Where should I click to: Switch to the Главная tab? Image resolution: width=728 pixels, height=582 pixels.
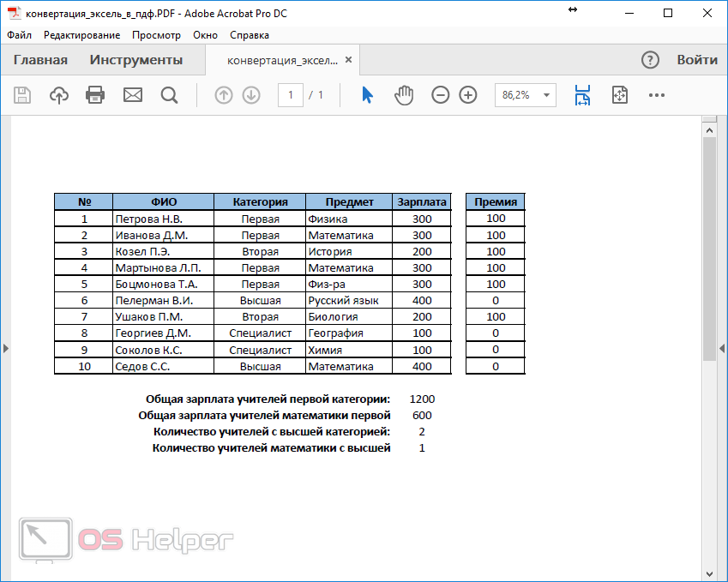(40, 60)
